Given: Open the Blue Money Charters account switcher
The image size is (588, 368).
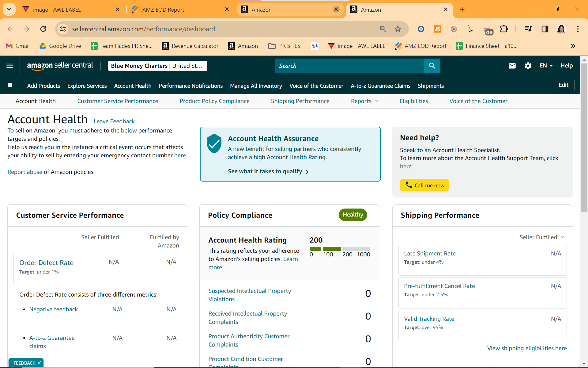Looking at the screenshot, I should 157,66.
